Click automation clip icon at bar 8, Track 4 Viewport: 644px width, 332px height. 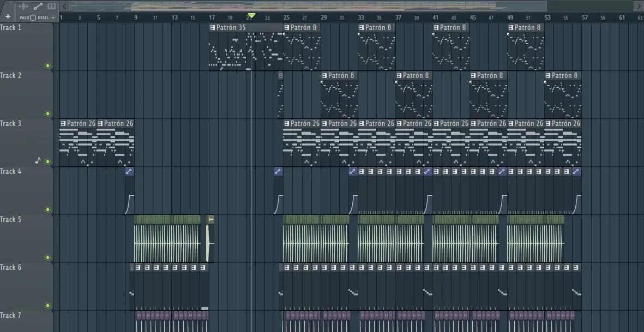pos(129,172)
